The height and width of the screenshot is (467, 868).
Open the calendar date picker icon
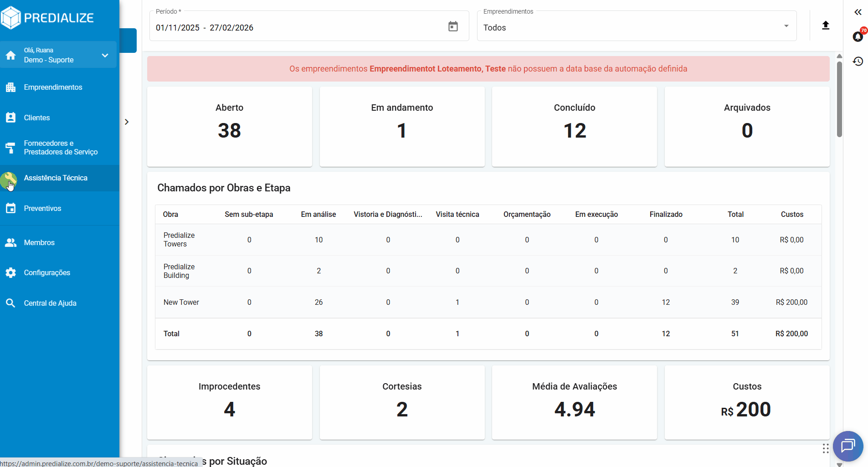452,26
